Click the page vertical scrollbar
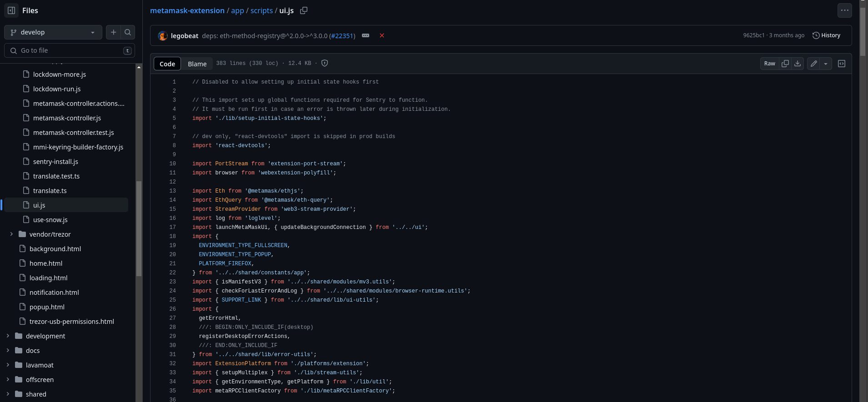The width and height of the screenshot is (868, 402). (x=863, y=32)
